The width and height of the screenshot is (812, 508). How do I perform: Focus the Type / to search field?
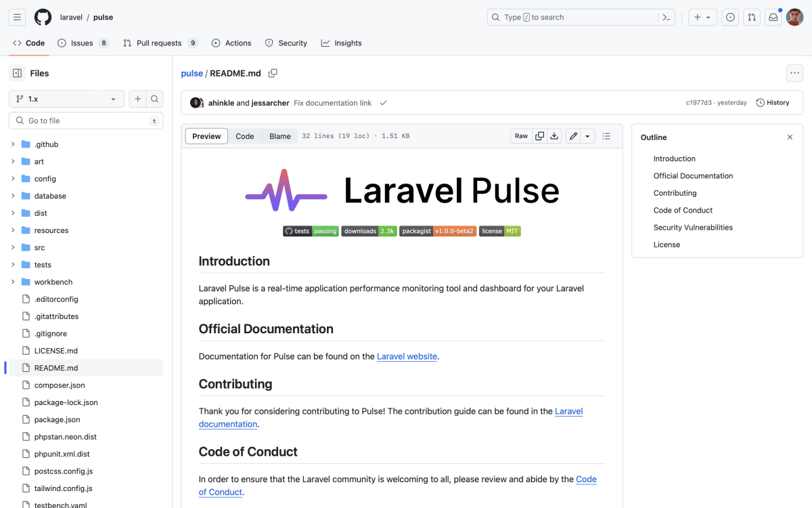tap(582, 18)
